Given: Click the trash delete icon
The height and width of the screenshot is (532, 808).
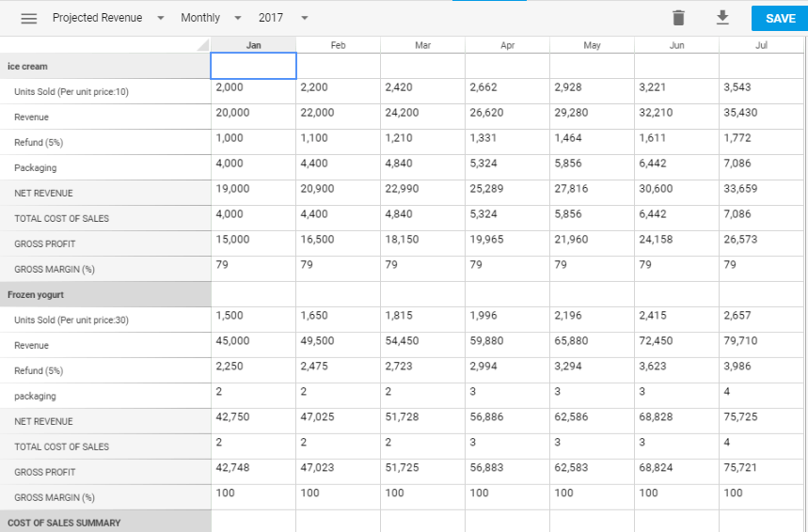Looking at the screenshot, I should [x=678, y=18].
